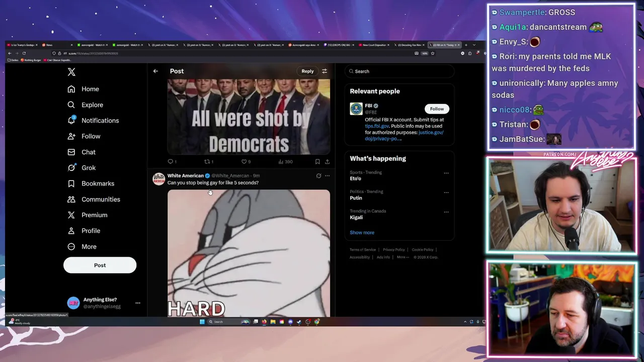View stats showing 390 views
Image resolution: width=644 pixels, height=362 pixels.
tap(285, 161)
